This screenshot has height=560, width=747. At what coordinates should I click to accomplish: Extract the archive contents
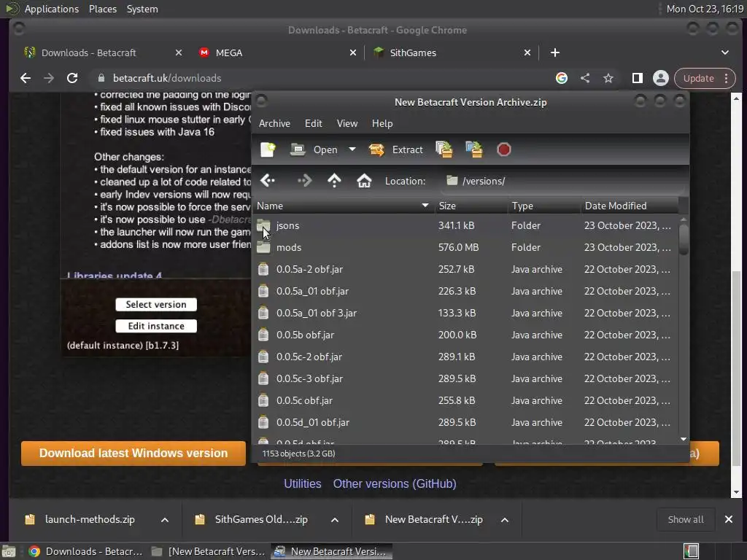tap(395, 149)
